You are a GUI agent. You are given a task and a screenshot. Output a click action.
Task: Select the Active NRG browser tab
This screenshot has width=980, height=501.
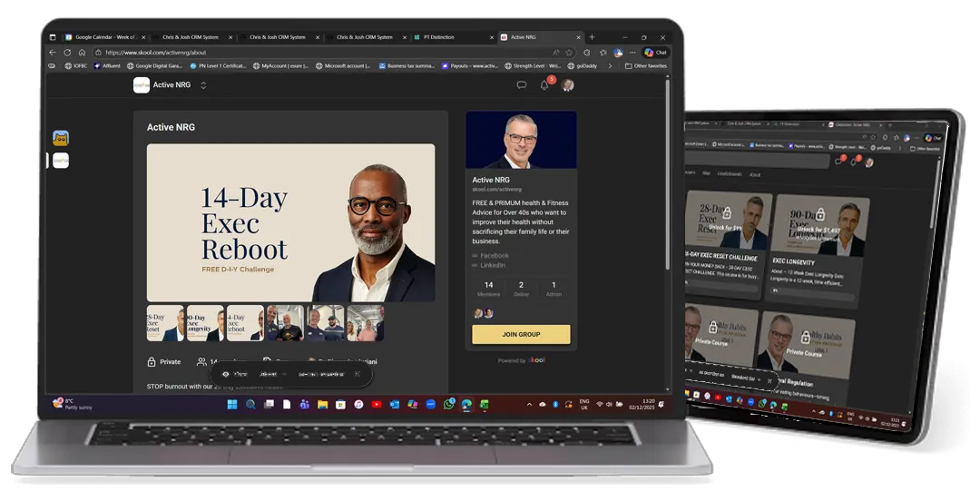(541, 37)
